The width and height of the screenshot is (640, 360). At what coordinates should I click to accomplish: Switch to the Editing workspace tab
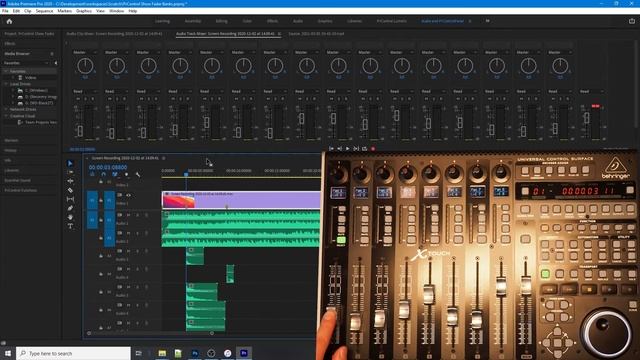pos(221,21)
